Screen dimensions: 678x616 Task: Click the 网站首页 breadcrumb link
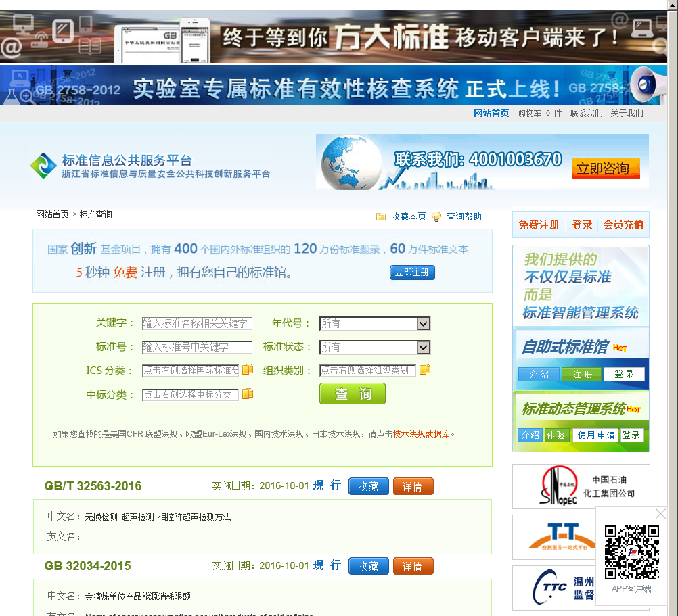coord(52,214)
